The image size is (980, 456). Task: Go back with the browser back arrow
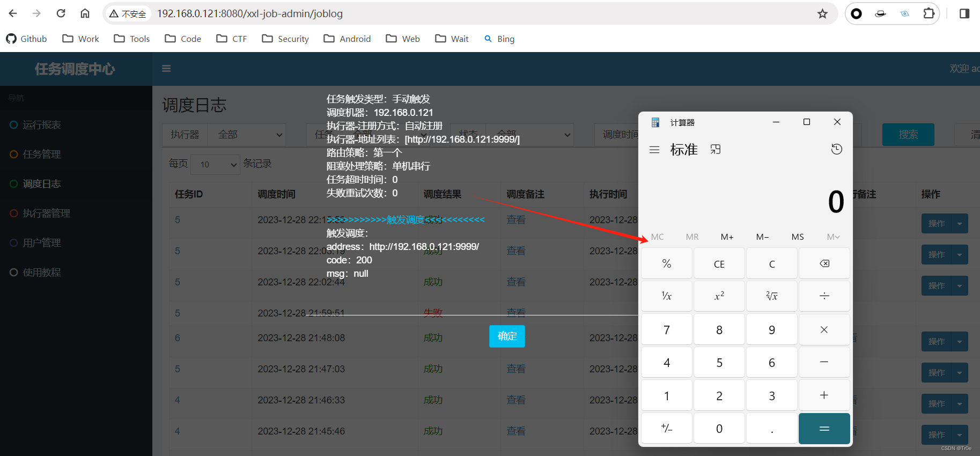(13, 13)
